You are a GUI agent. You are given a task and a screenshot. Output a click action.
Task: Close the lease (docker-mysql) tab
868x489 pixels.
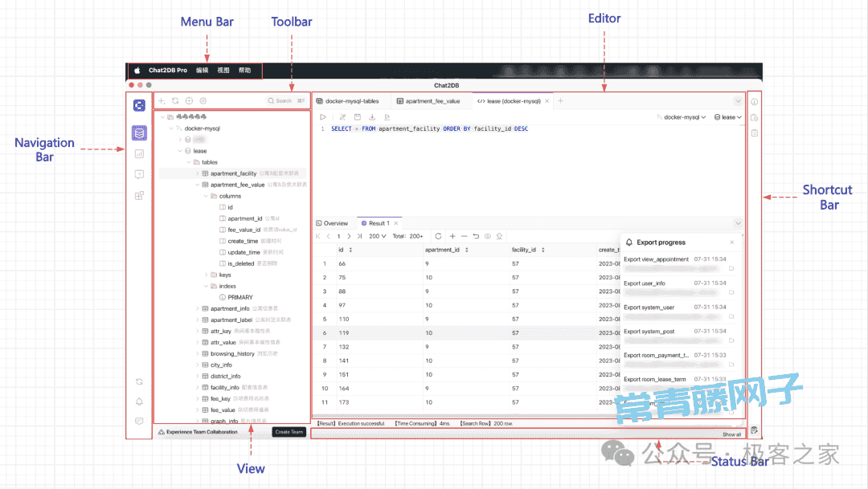pos(547,101)
